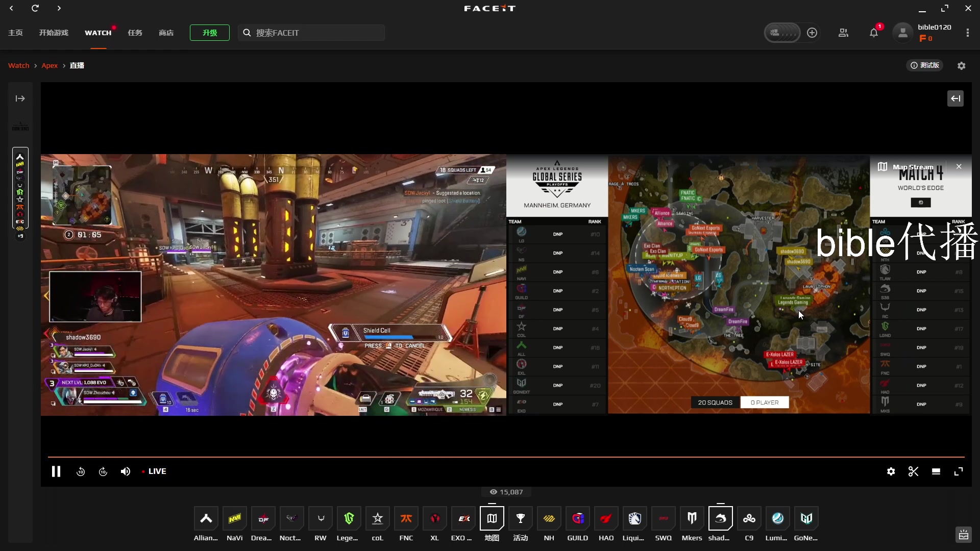Toggle theater mode view
This screenshot has height=551, width=980.
click(936, 471)
